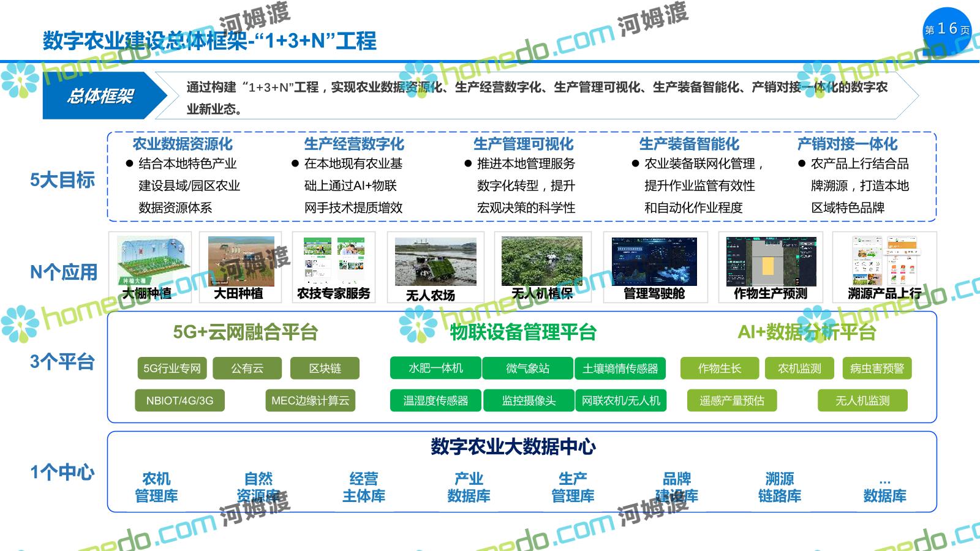Select the 区块链 box
The image size is (980, 551).
point(325,369)
